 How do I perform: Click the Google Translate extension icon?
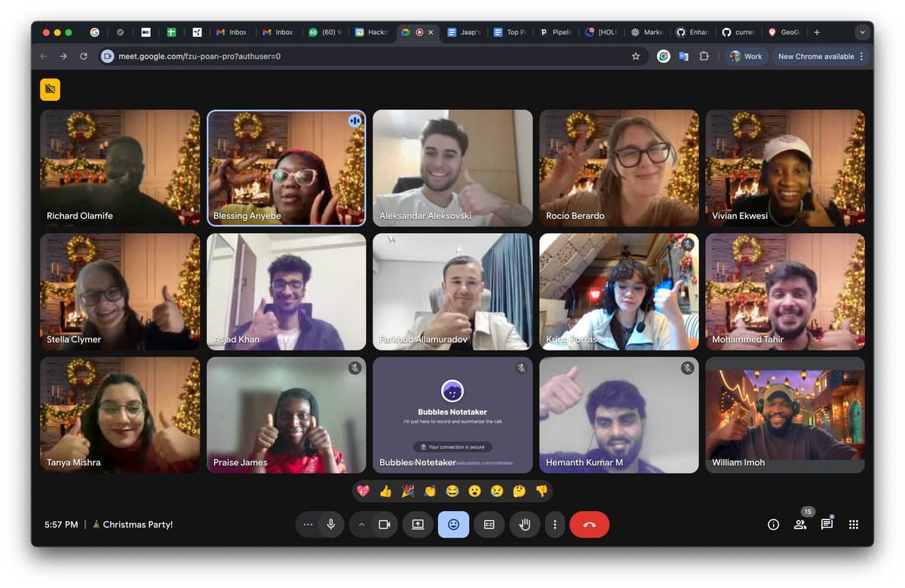tap(683, 56)
